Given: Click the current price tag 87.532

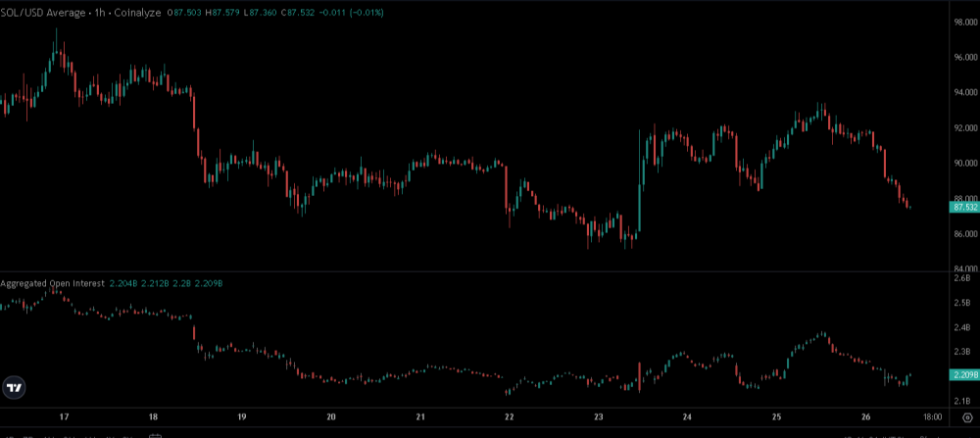Looking at the screenshot, I should 964,208.
